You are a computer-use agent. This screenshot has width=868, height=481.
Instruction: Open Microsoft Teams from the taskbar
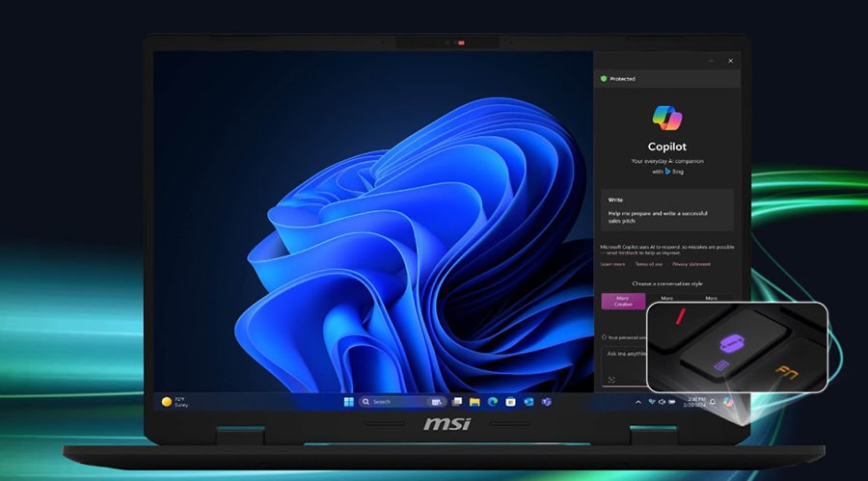click(x=546, y=401)
